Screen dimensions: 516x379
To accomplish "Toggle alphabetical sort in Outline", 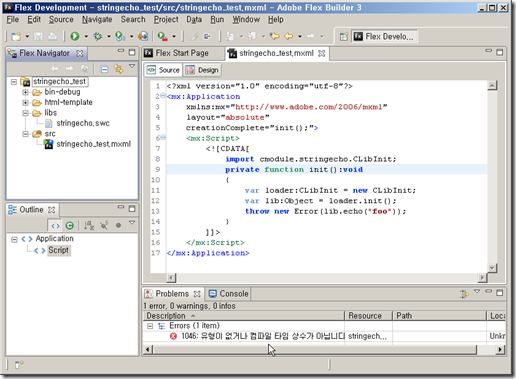I will point(89,226).
